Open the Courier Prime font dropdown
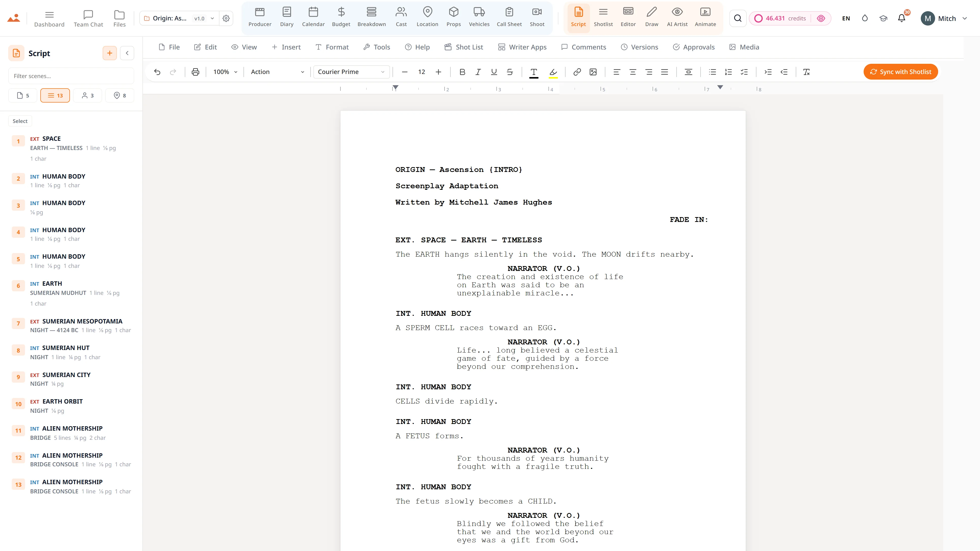This screenshot has height=551, width=980. point(351,72)
